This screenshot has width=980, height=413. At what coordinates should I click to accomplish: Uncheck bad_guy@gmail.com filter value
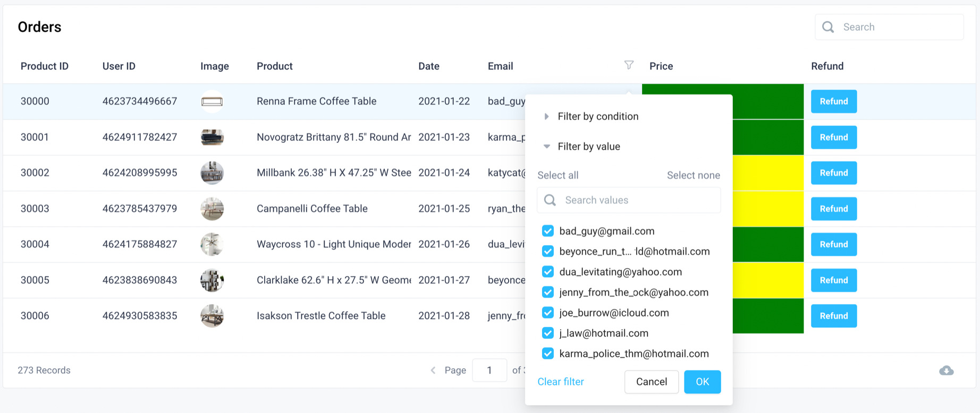[x=548, y=231]
